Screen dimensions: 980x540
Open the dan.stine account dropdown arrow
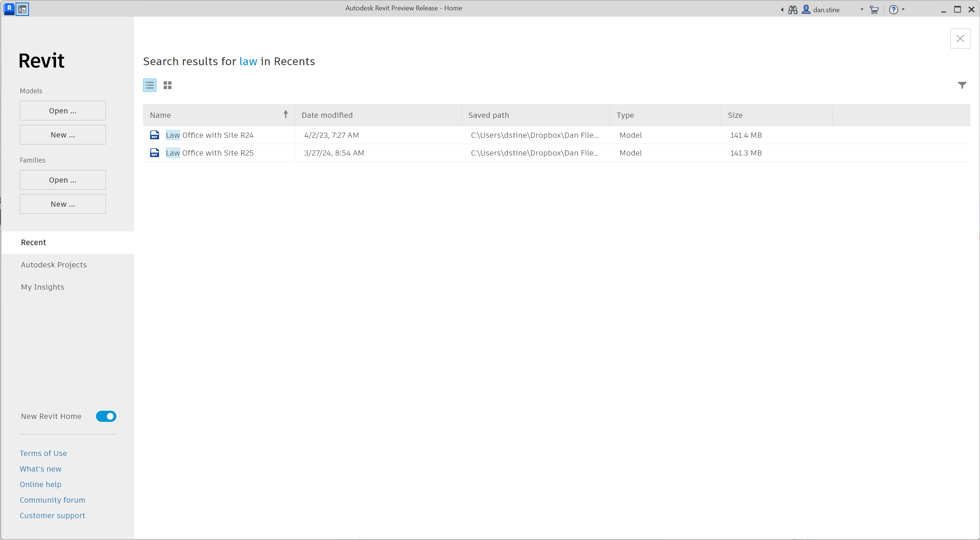point(862,10)
